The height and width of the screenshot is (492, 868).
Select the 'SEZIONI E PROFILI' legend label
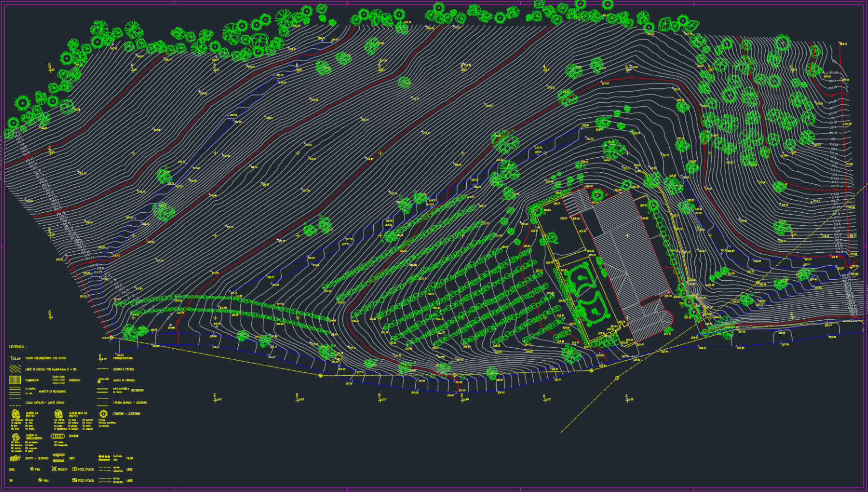(x=123, y=369)
